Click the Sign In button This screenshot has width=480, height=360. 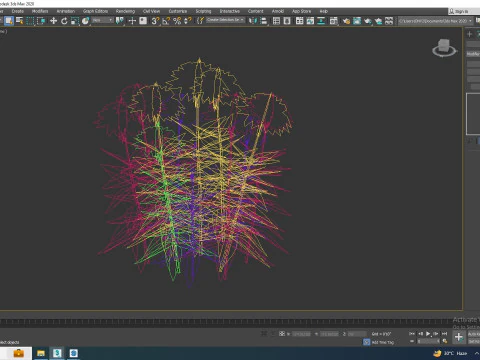(x=459, y=11)
